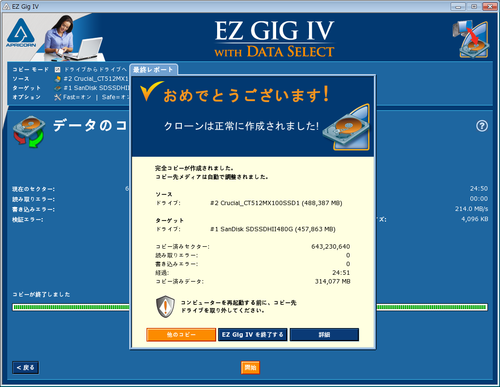Close the EZ Gig IV window
500x387 pixels.
[x=490, y=6]
